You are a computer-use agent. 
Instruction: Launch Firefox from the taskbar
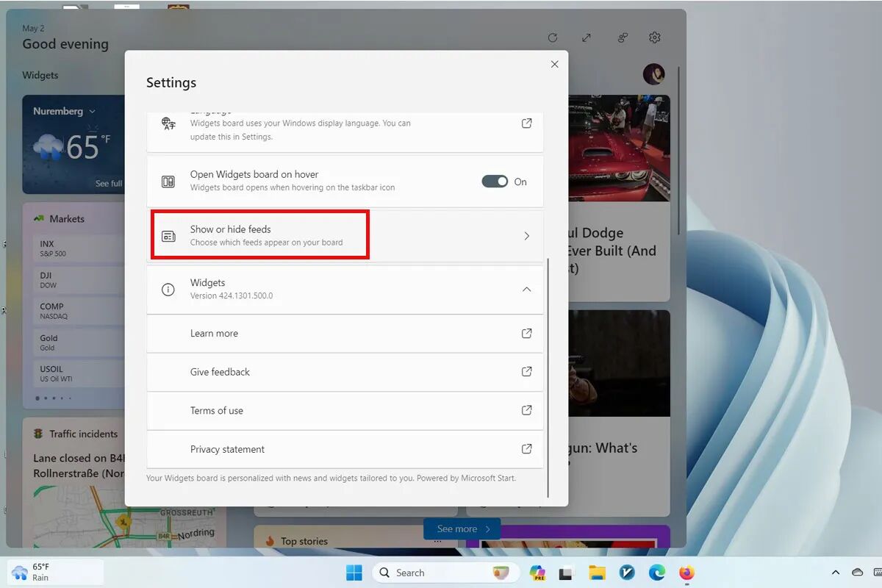click(686, 573)
